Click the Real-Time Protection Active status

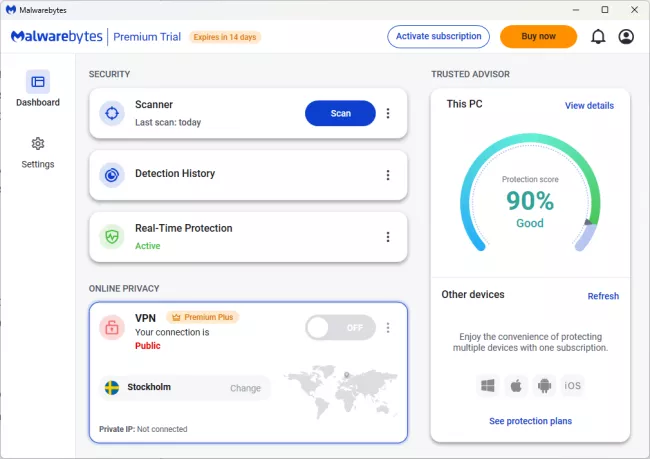(148, 246)
